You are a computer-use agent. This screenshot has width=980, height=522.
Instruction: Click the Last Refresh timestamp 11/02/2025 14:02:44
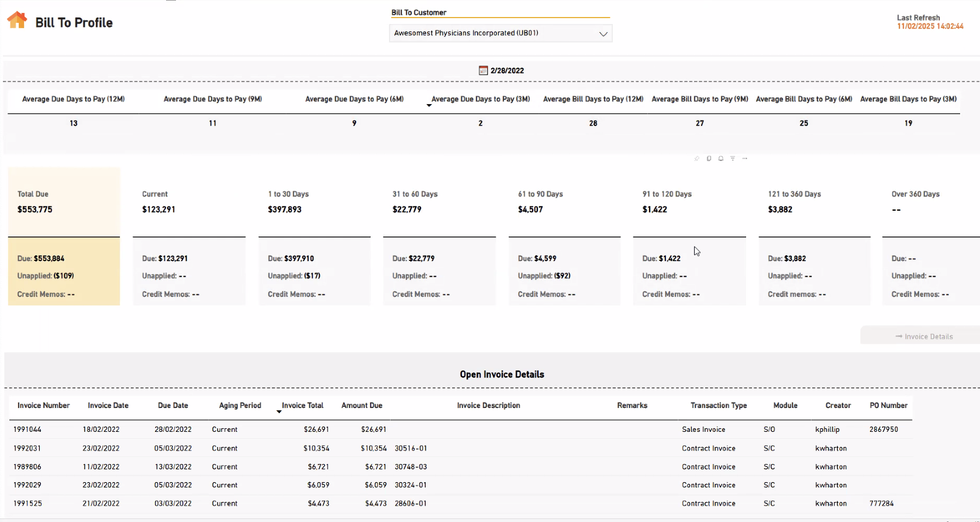pyautogui.click(x=930, y=26)
